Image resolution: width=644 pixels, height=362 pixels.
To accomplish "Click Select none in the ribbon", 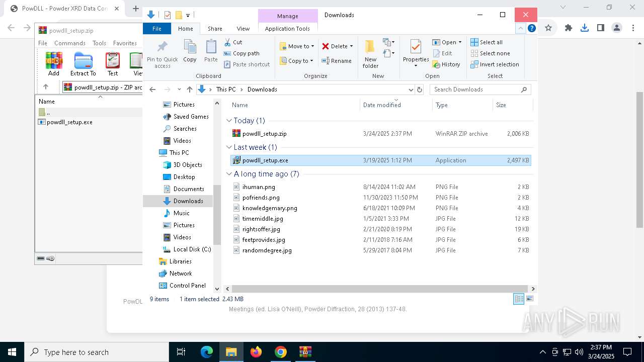I will click(x=490, y=53).
